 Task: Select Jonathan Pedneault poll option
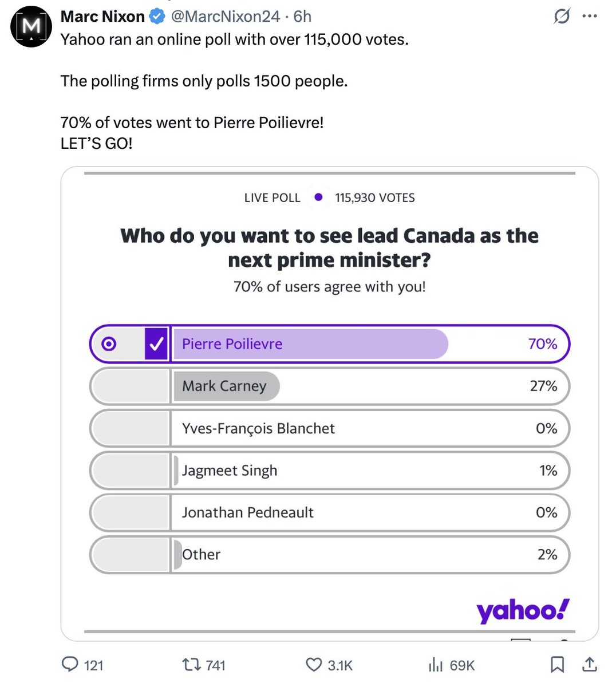click(330, 512)
